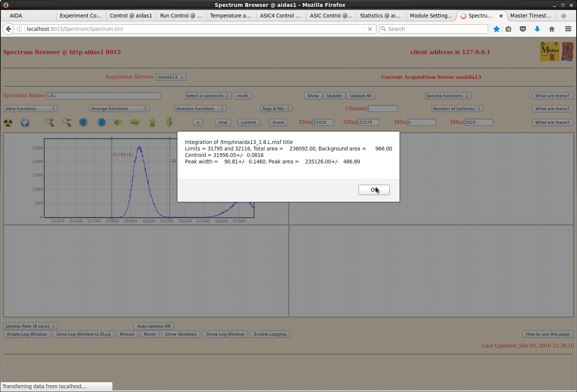The height and width of the screenshot is (392, 577).
Task: Click the multi button
Action: (243, 96)
